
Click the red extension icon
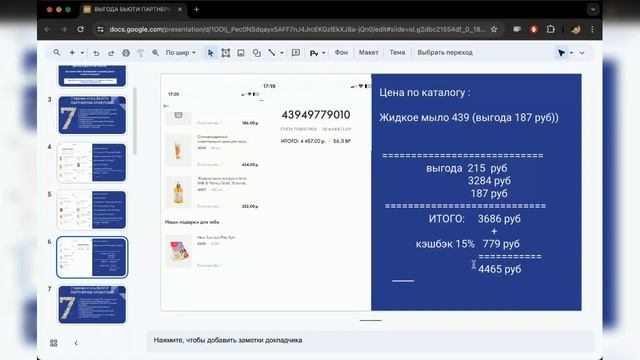[x=534, y=29]
